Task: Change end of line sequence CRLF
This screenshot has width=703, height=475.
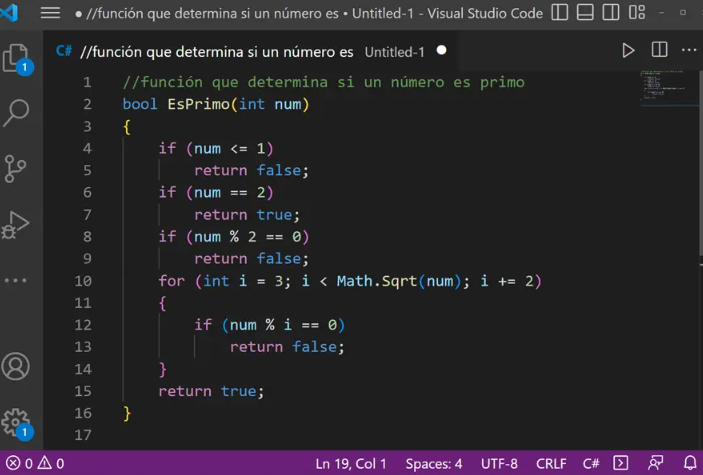Action: coord(551,463)
